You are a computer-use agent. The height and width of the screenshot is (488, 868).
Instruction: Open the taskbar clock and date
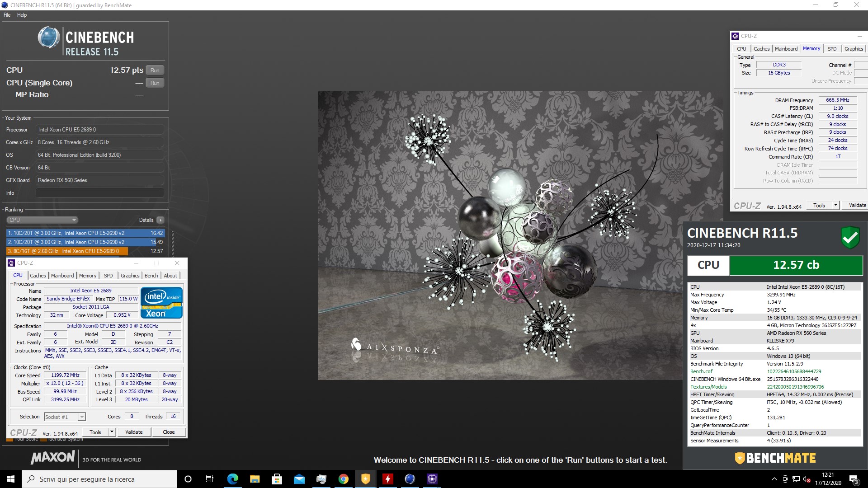[x=828, y=479]
